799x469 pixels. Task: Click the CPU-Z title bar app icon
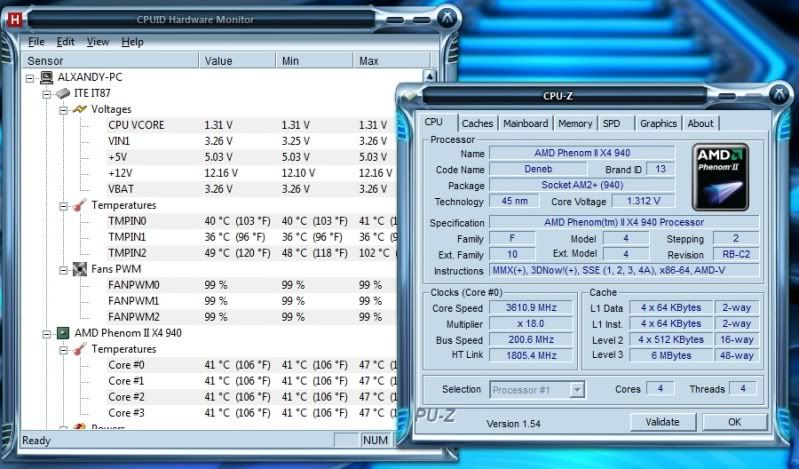409,96
